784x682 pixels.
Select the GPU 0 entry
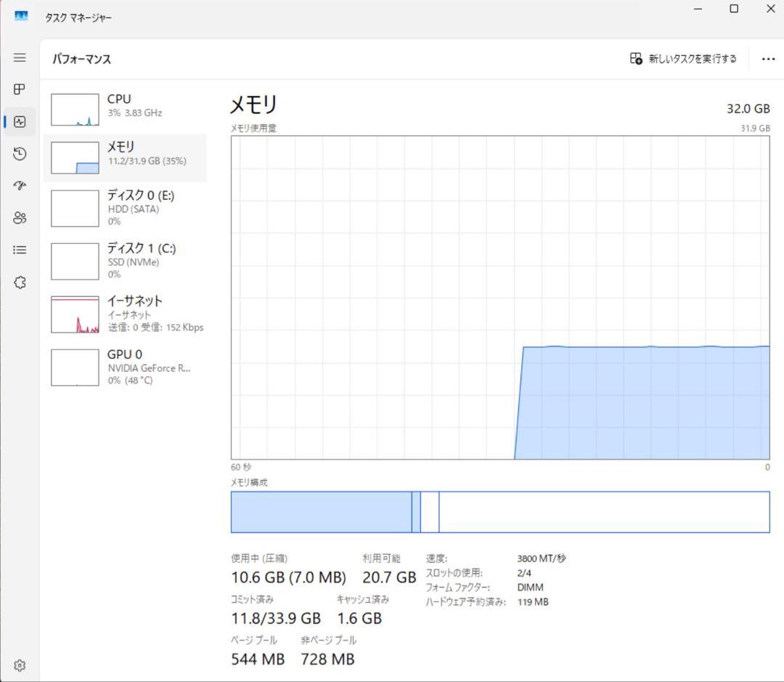click(125, 368)
